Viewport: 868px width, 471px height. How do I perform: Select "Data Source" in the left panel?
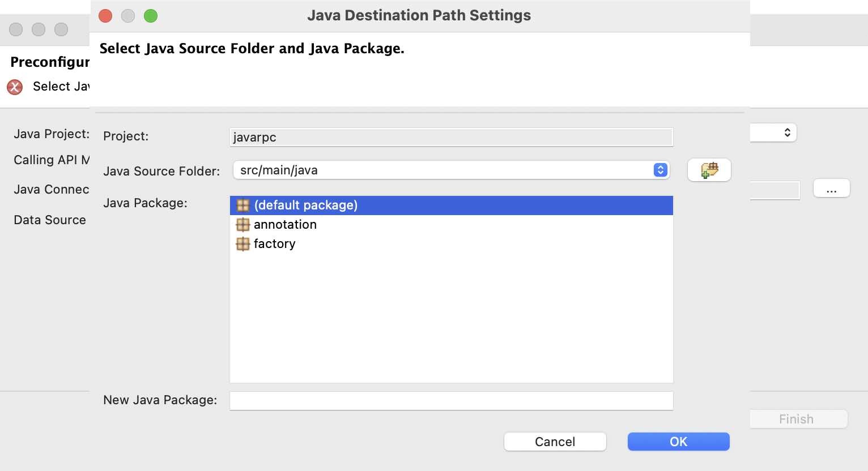pos(49,220)
